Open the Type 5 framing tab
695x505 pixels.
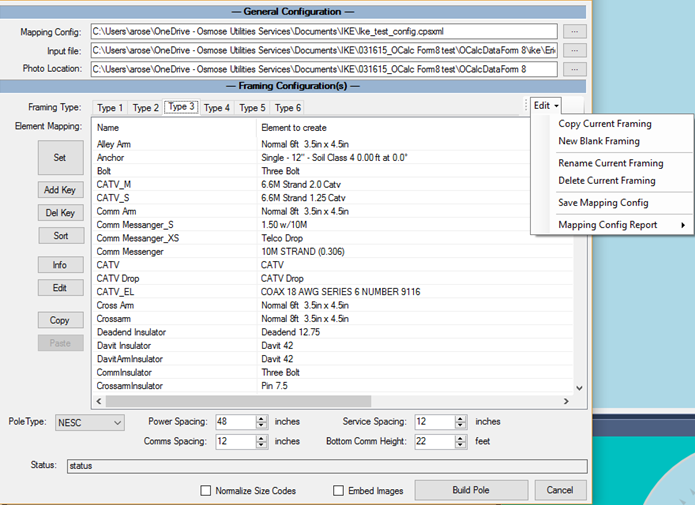(252, 108)
